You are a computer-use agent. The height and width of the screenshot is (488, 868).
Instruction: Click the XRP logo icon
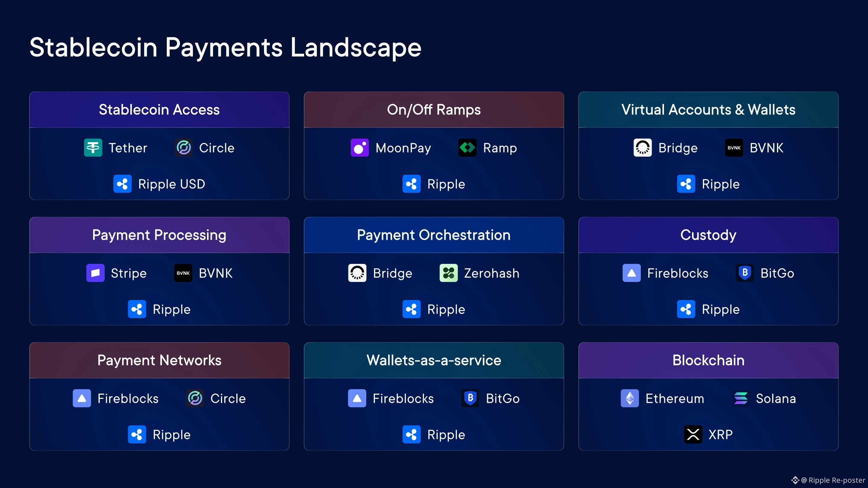[x=693, y=434]
